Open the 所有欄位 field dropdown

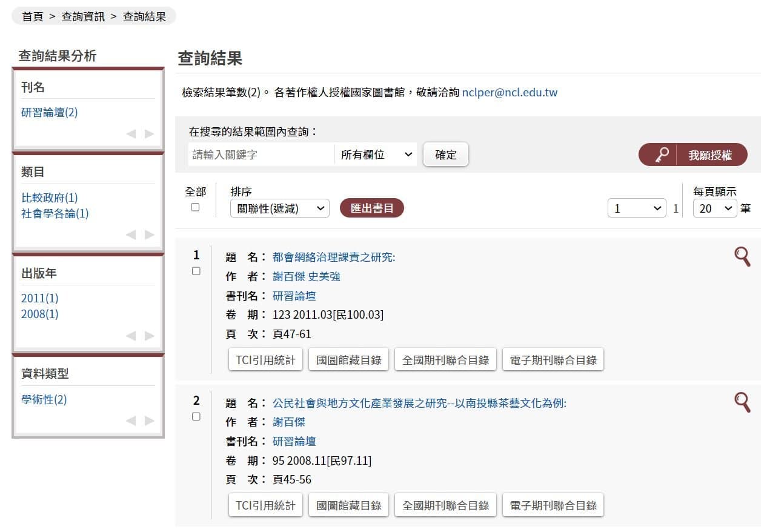tap(376, 155)
